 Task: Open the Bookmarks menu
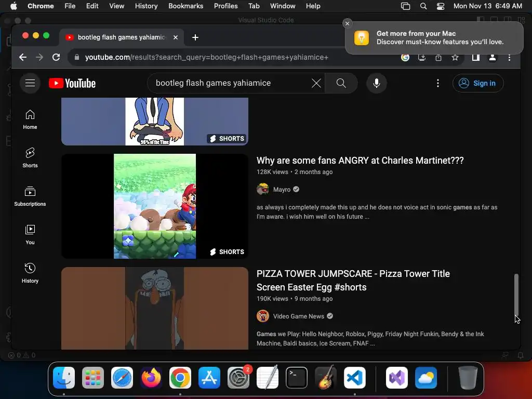(x=185, y=6)
